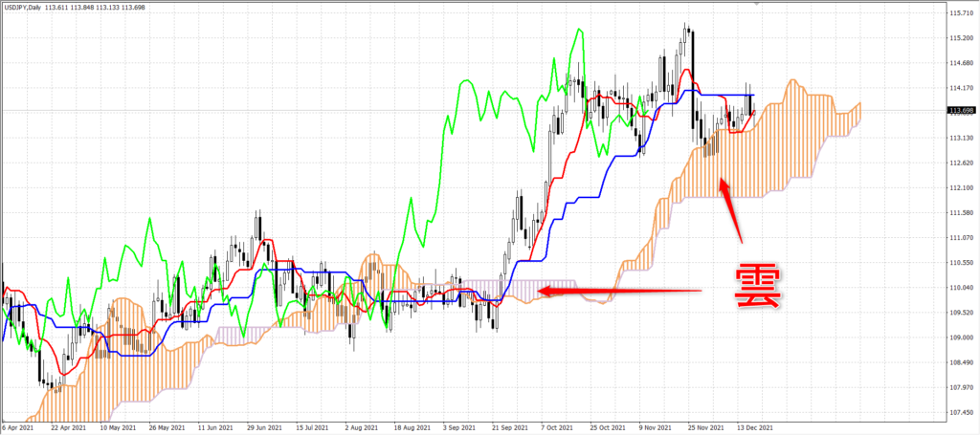Select the diagonal red arrow pointing at cloud
This screenshot has width=980, height=435.
[x=729, y=210]
